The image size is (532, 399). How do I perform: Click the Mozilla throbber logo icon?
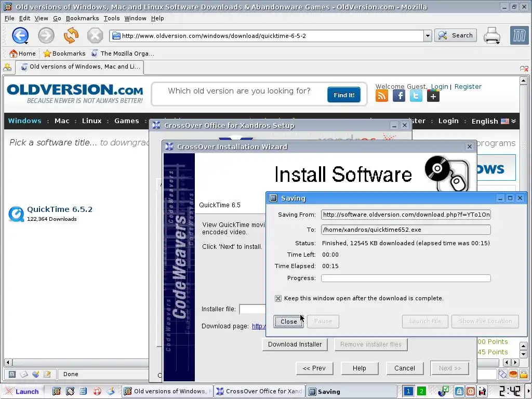pos(519,35)
